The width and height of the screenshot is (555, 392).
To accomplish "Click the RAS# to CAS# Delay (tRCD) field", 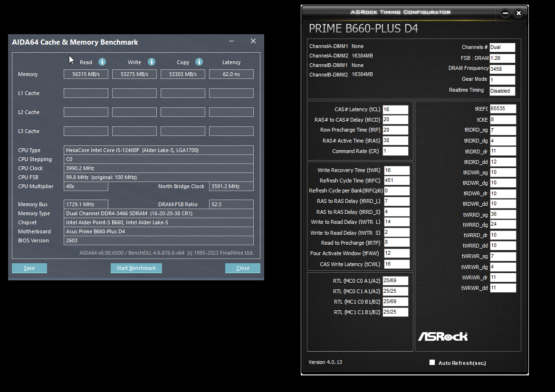I will click(x=395, y=120).
